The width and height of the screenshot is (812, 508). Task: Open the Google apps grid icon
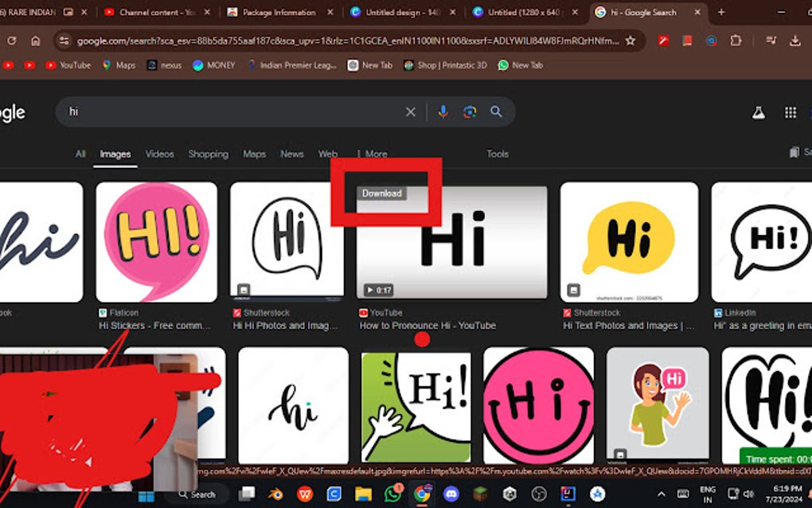(791, 112)
